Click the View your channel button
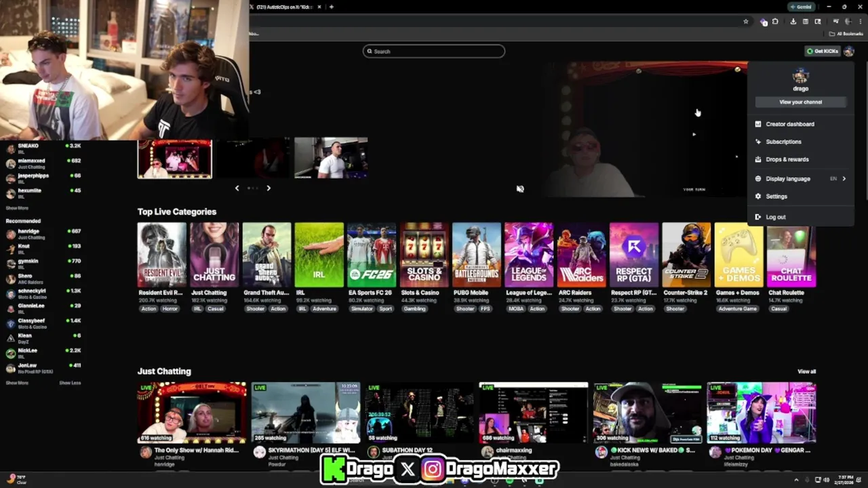Viewport: 868px width, 488px height. [800, 102]
